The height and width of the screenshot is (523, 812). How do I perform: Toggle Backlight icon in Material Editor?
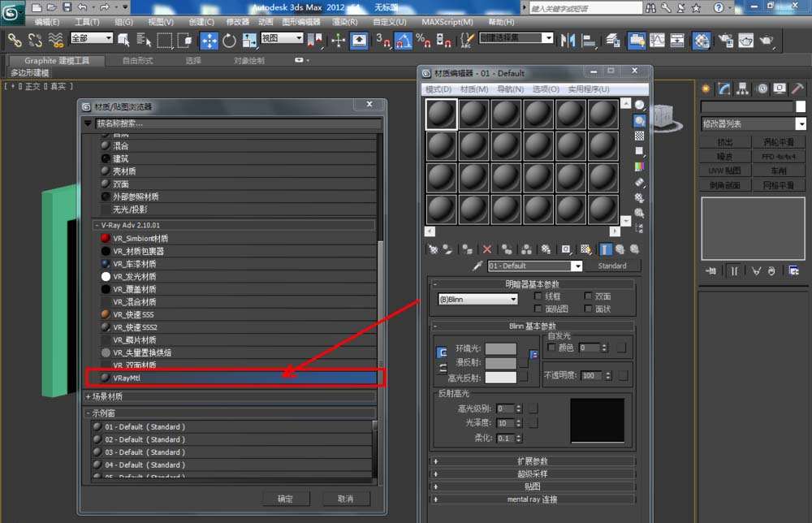(640, 121)
